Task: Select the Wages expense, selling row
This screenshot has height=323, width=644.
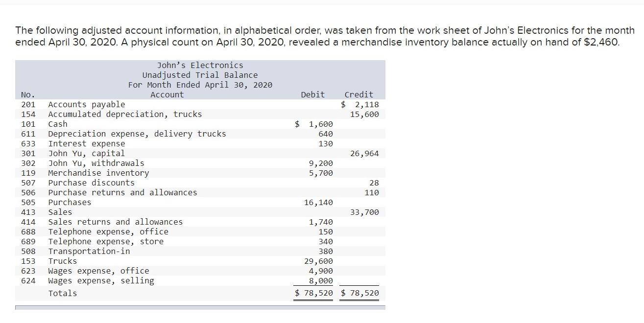Action: coord(200,280)
